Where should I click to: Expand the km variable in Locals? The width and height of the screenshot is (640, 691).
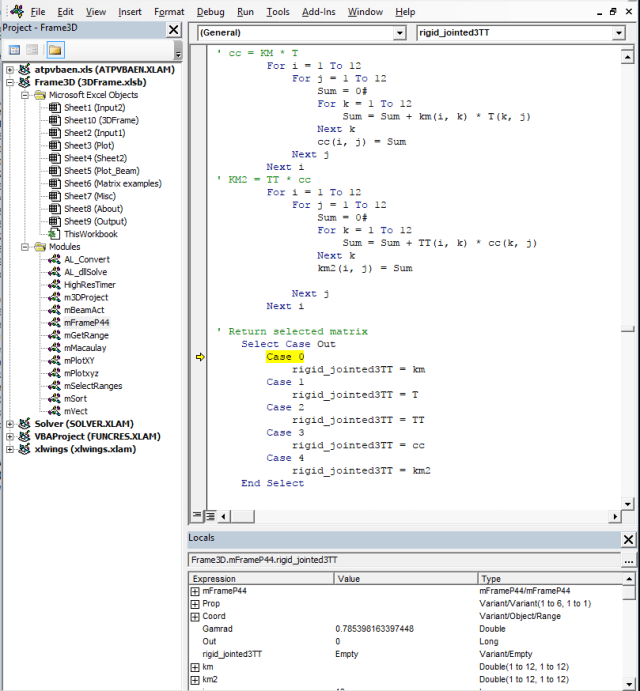[195, 666]
